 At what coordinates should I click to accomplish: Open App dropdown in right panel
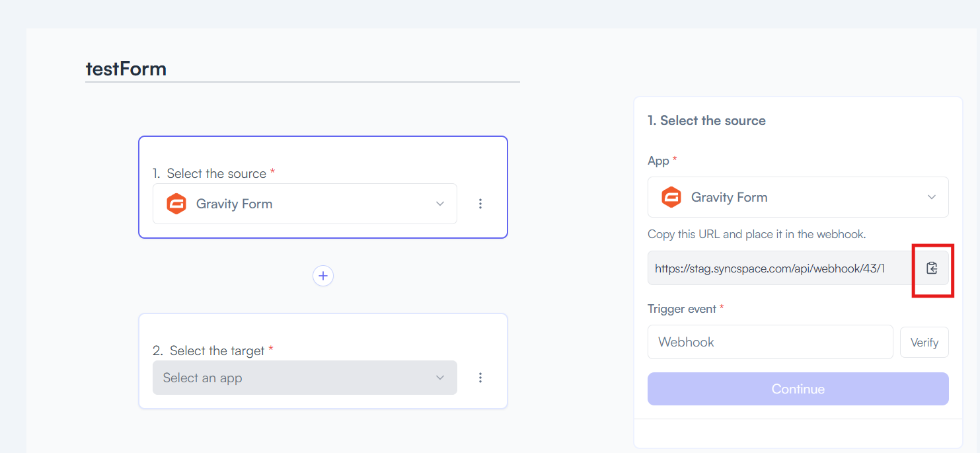coord(798,197)
